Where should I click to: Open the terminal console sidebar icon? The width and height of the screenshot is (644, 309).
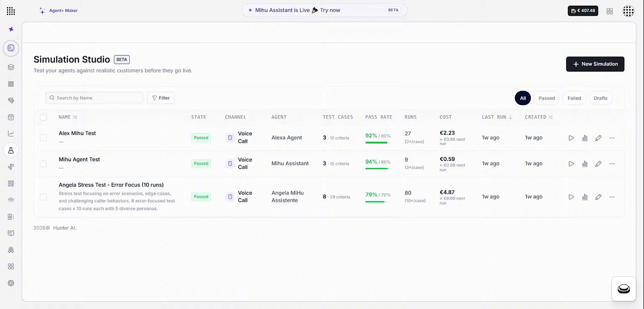11,48
